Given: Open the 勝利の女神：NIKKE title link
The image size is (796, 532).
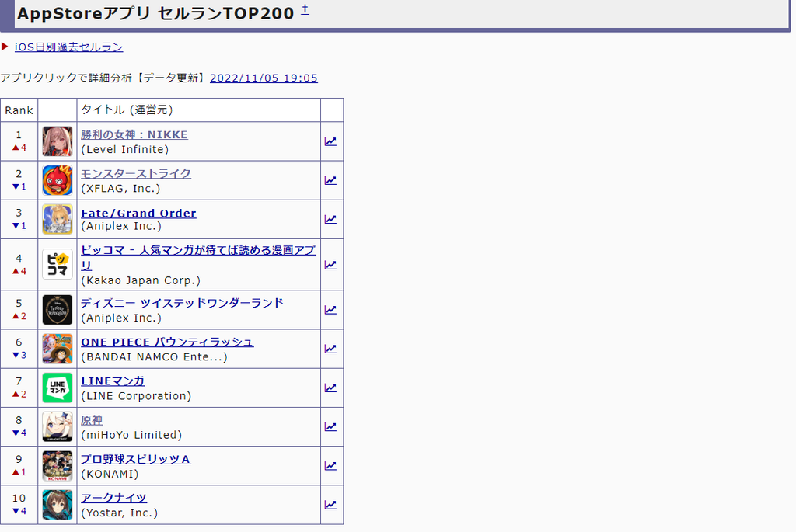Looking at the screenshot, I should tap(134, 134).
